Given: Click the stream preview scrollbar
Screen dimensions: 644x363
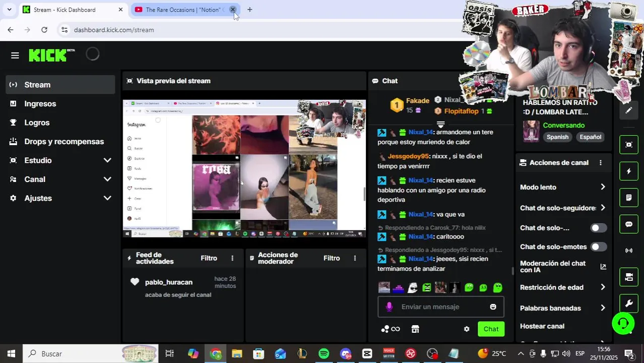Looking at the screenshot, I should [x=364, y=194].
